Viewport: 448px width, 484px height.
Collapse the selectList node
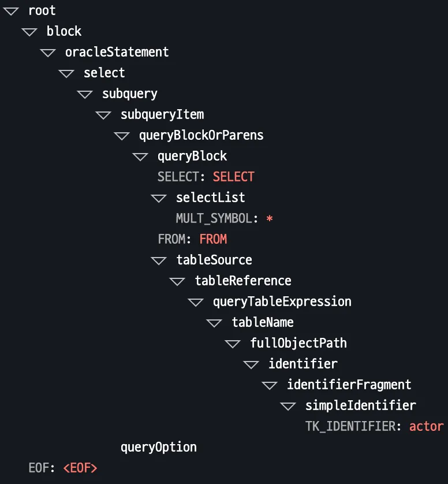(159, 198)
